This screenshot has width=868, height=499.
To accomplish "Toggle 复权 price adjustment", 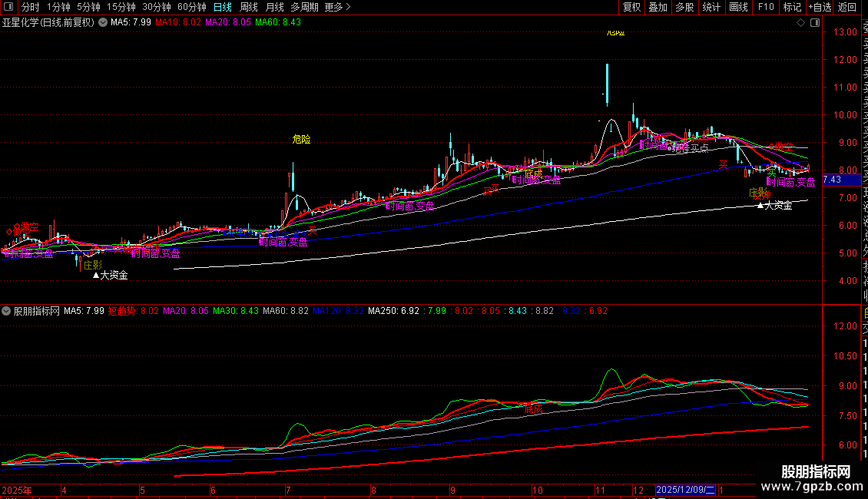I will click(631, 7).
